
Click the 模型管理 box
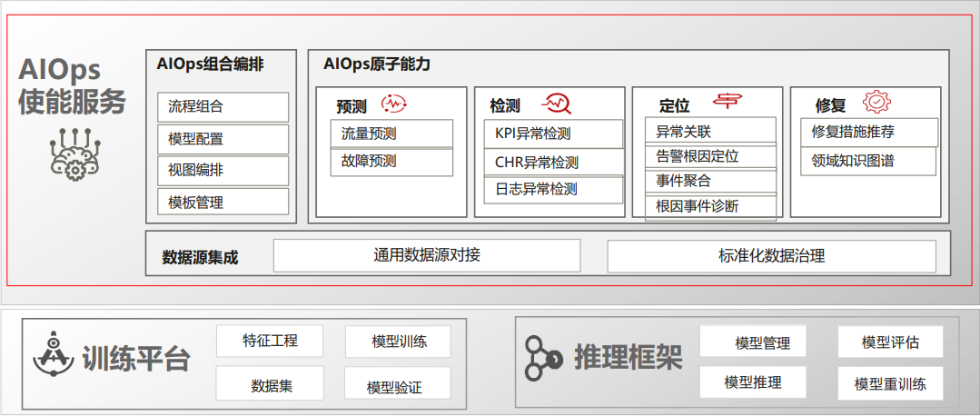pos(753,341)
